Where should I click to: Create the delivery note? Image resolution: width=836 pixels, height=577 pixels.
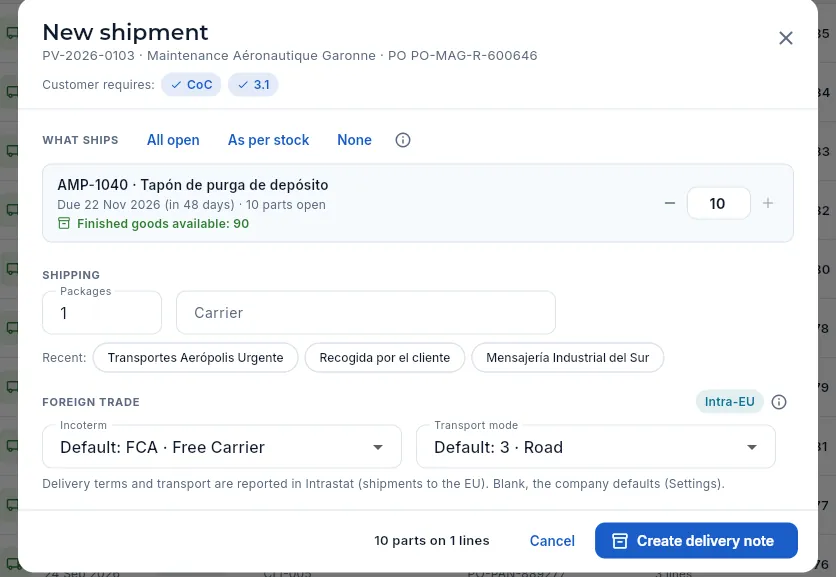click(x=696, y=541)
